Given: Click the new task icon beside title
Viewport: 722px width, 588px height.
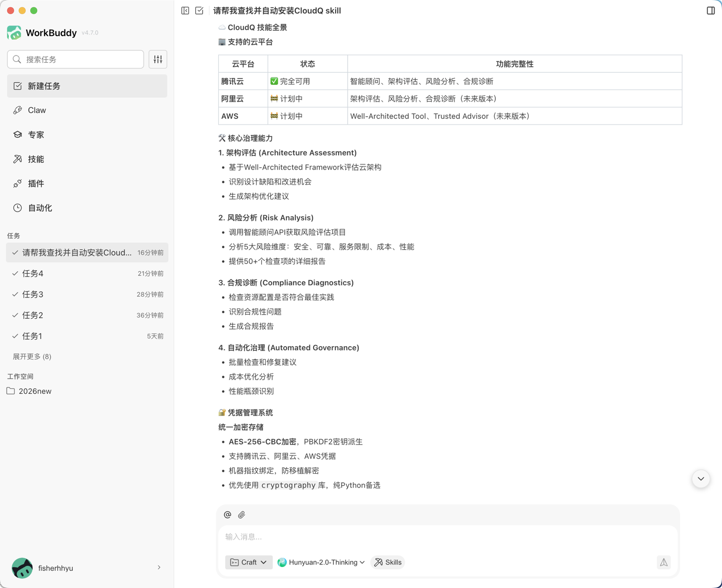Looking at the screenshot, I should [x=199, y=10].
